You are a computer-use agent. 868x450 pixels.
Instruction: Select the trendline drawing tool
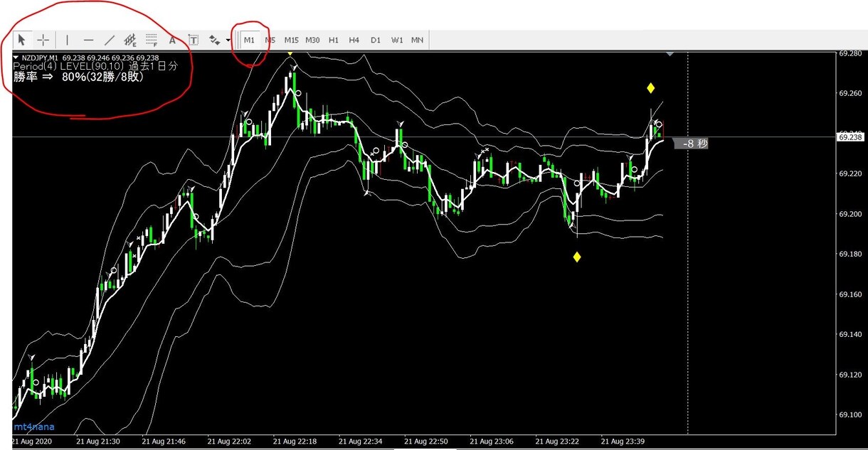click(x=110, y=40)
